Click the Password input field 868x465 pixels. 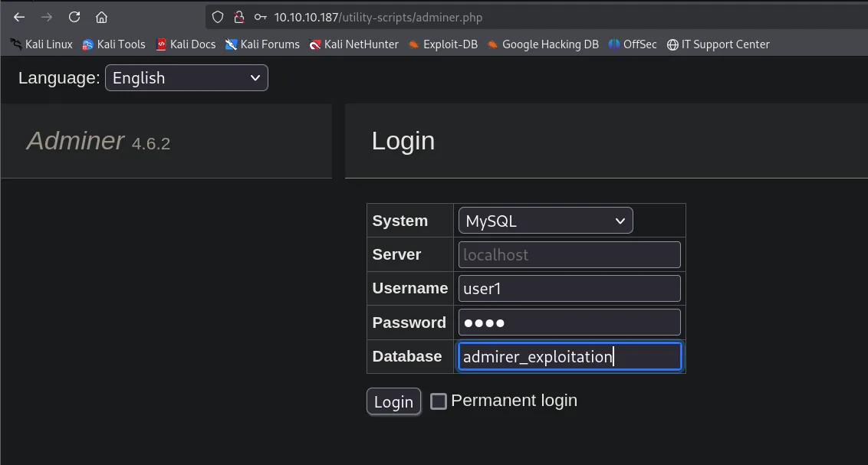(x=569, y=323)
